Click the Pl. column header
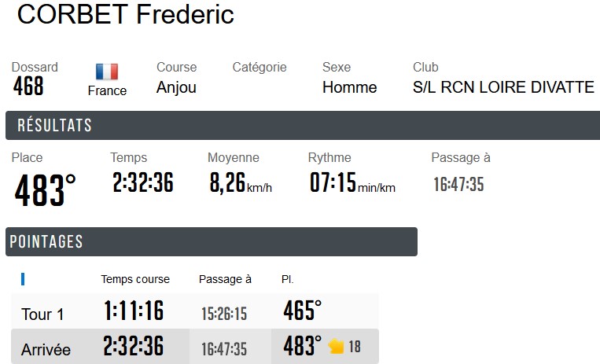 (x=288, y=279)
